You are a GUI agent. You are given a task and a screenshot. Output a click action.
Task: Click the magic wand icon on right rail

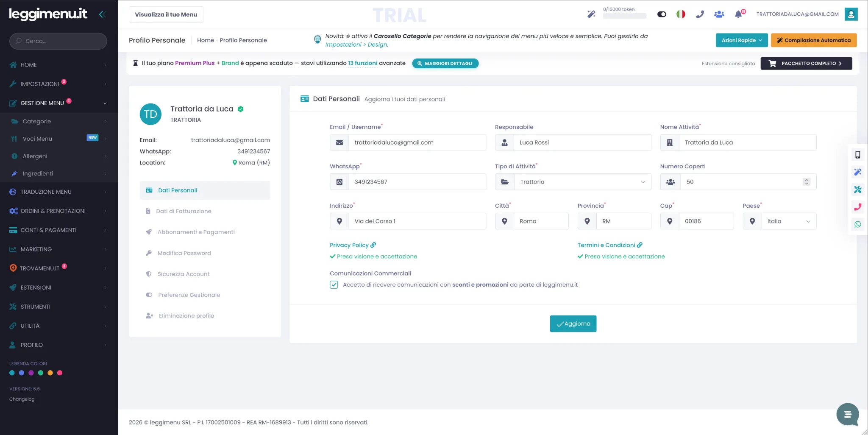[x=857, y=172]
